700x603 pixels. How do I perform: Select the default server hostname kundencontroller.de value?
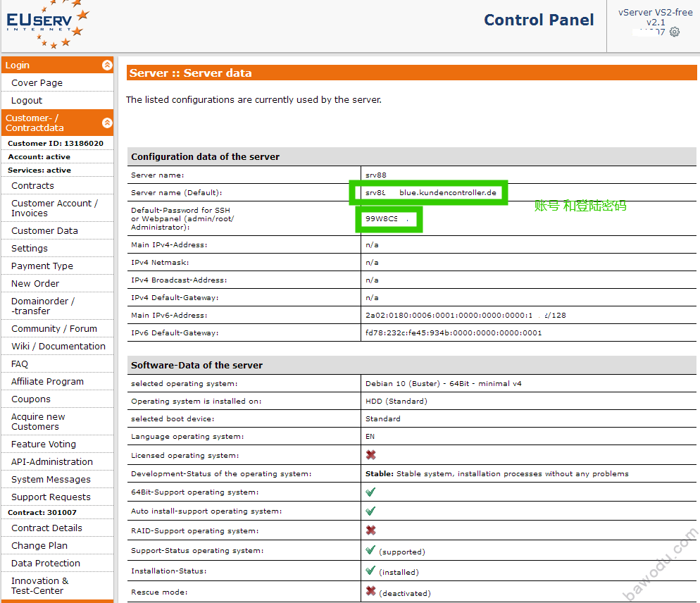(431, 192)
